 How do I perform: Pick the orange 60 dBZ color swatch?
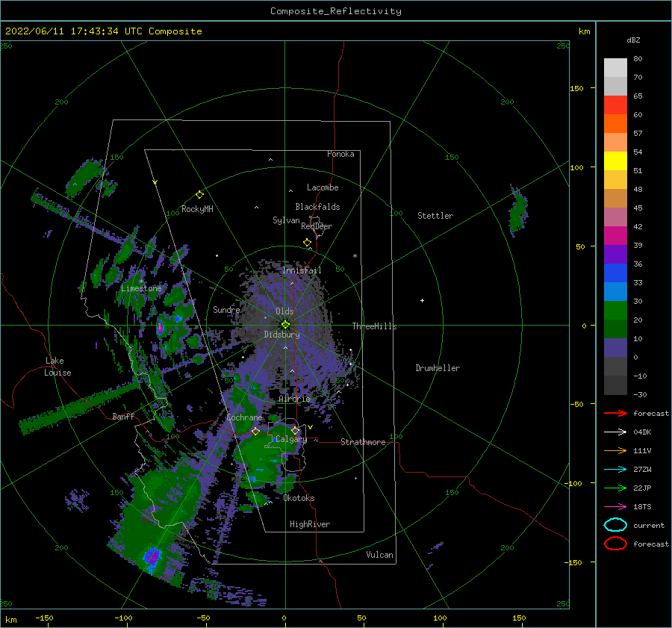(x=615, y=124)
